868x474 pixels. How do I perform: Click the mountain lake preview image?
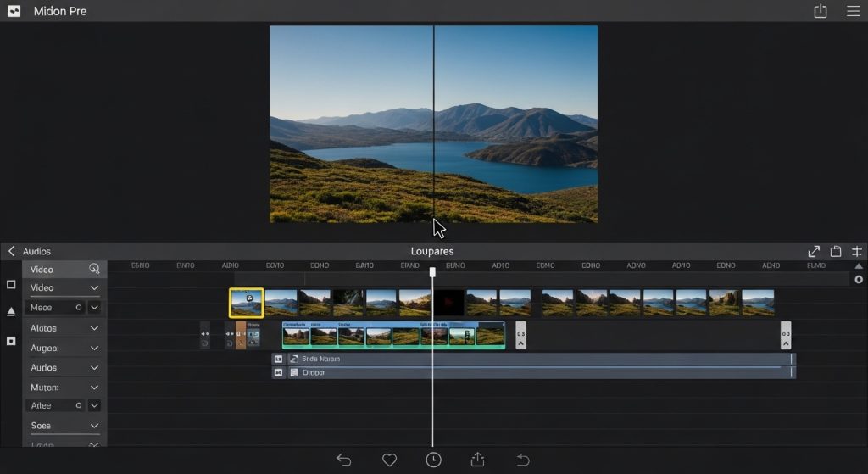coord(433,124)
